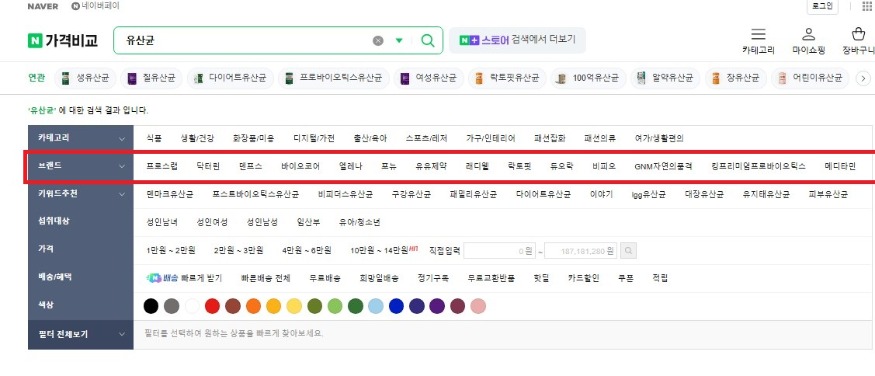Select 정기구독 filter
Screen dimensions: 875x376
tap(433, 278)
